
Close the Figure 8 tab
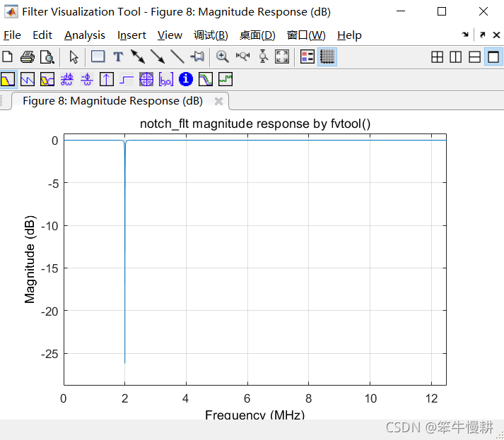pyautogui.click(x=218, y=101)
